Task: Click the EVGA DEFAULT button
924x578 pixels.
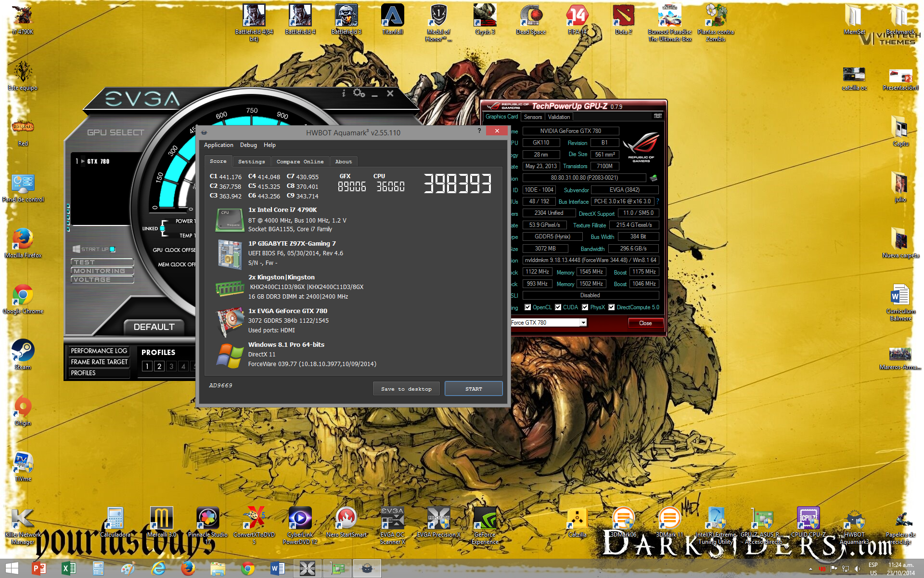Action: point(154,327)
